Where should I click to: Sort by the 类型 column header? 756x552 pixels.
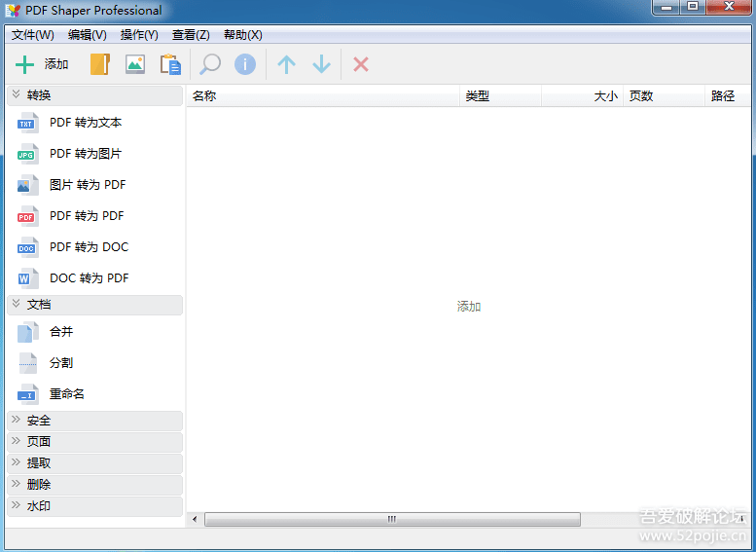click(500, 96)
